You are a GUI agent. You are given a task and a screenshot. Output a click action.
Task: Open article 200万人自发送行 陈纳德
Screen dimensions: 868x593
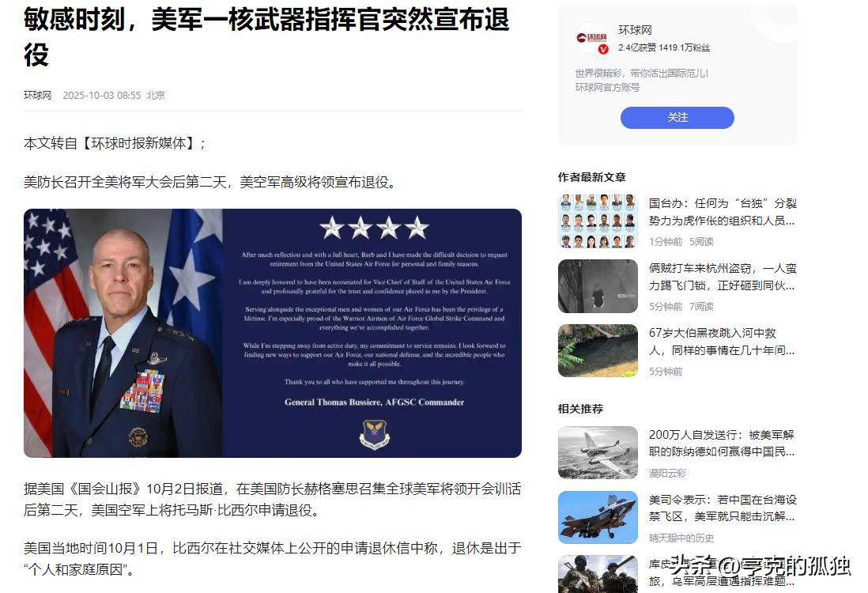[x=723, y=443]
